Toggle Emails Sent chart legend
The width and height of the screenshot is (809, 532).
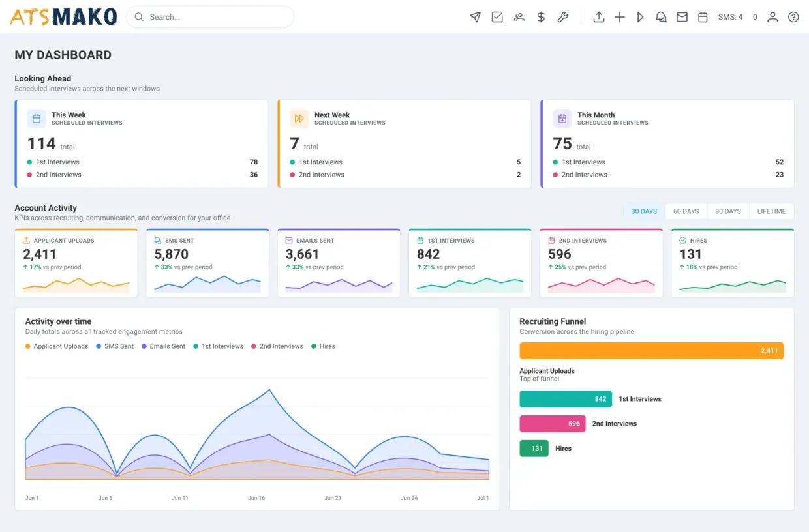[163, 346]
